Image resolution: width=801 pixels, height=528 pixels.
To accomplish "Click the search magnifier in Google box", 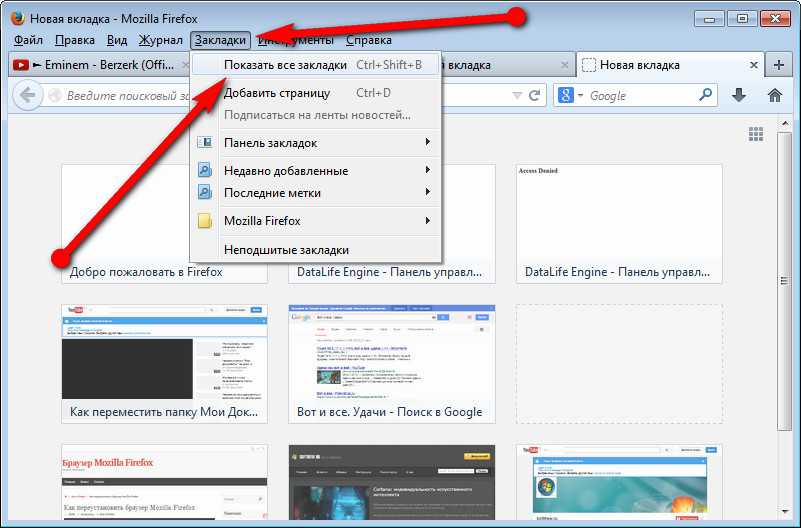I will coord(705,94).
